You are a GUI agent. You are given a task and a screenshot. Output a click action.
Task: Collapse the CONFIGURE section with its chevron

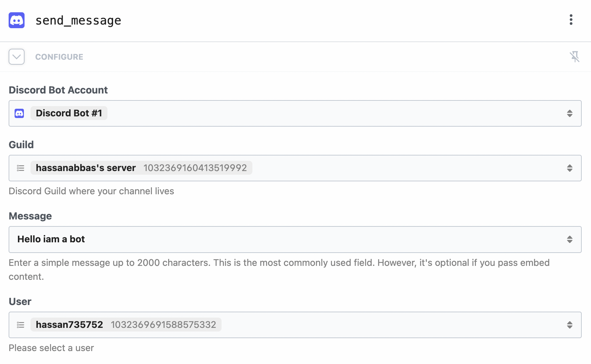click(16, 57)
